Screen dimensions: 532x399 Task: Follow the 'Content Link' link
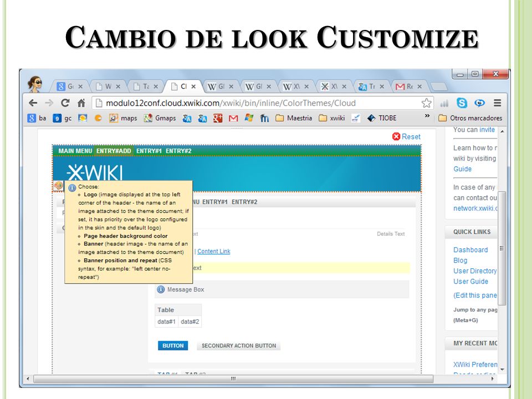click(214, 251)
